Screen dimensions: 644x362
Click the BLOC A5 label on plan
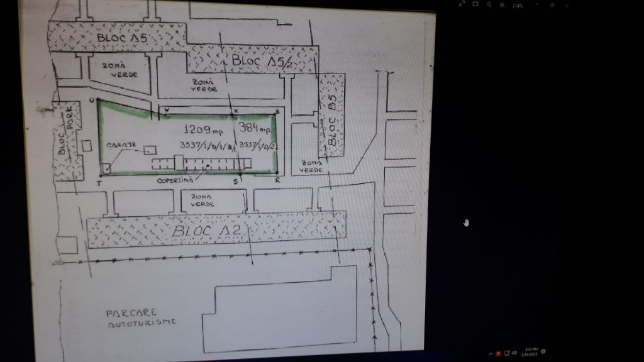(122, 38)
